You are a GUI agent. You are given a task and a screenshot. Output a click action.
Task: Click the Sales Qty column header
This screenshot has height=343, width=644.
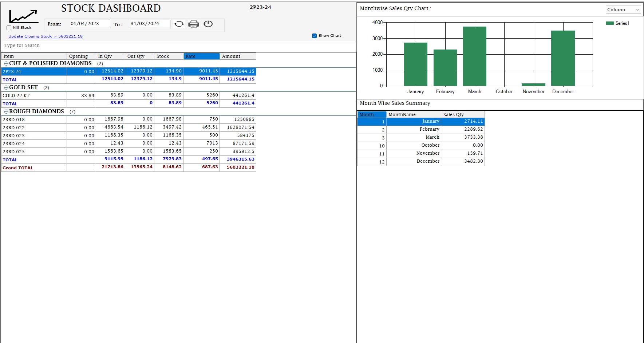(462, 115)
